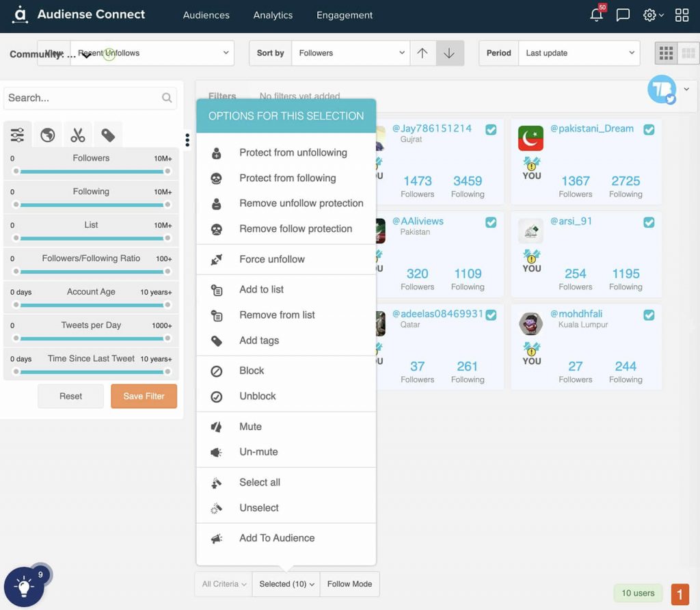Uncheck the @pakistani_Dream card checkbox
Viewport: 700px width, 610px height.
coord(649,129)
